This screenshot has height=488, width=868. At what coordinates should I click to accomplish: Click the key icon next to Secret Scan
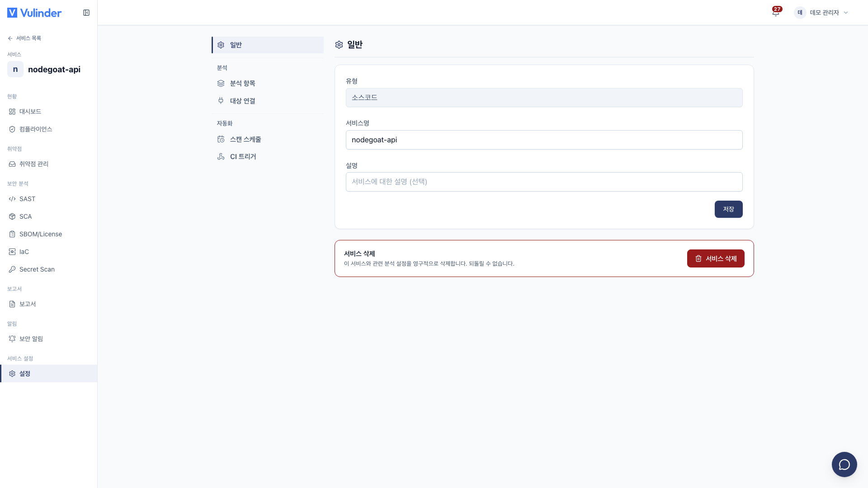click(x=12, y=269)
